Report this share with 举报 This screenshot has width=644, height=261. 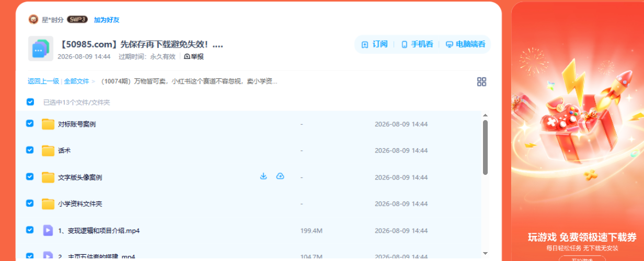[194, 56]
